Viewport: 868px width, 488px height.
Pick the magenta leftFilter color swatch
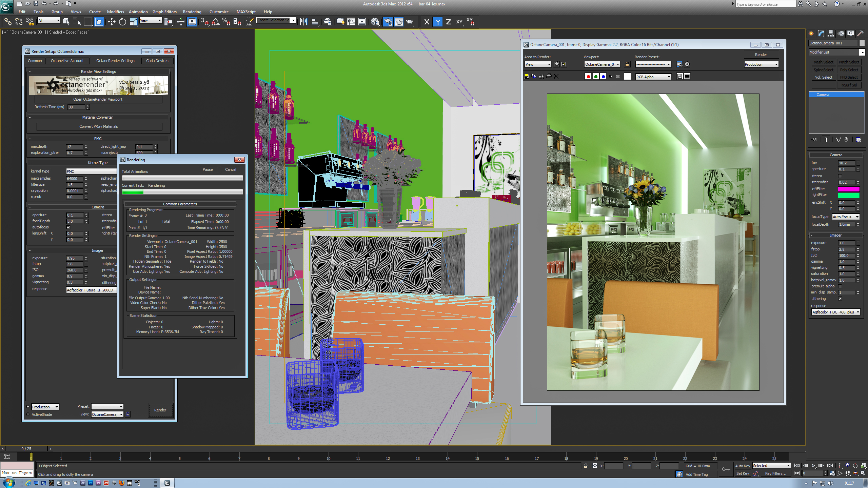coord(849,189)
